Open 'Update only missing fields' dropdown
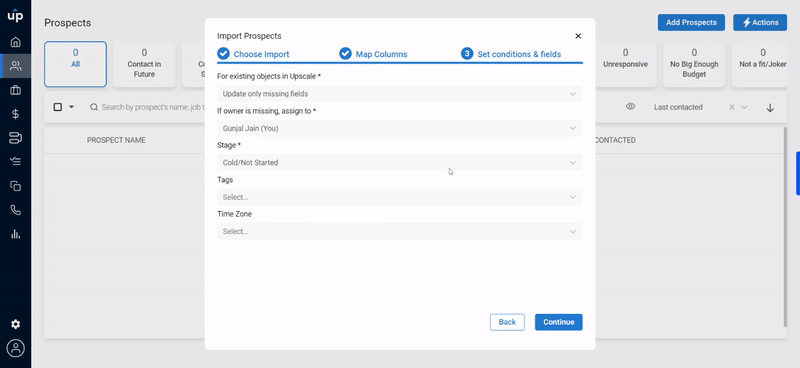Screen dimensions: 800x368 coord(399,94)
